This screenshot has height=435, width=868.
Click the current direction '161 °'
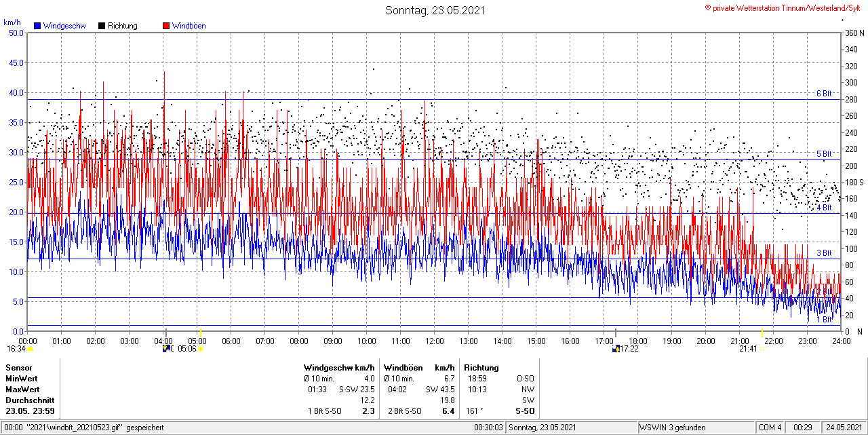tap(475, 411)
